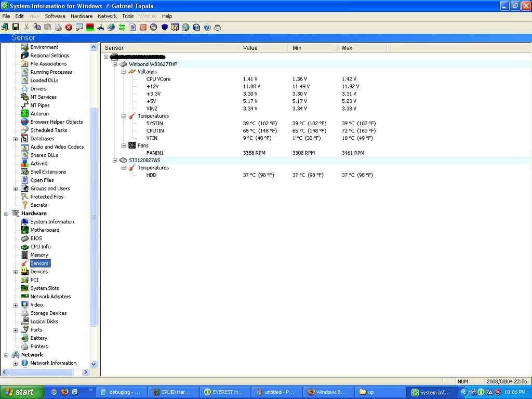Open Motherboard in Hardware tree
This screenshot has height=399, width=532.
(x=45, y=230)
